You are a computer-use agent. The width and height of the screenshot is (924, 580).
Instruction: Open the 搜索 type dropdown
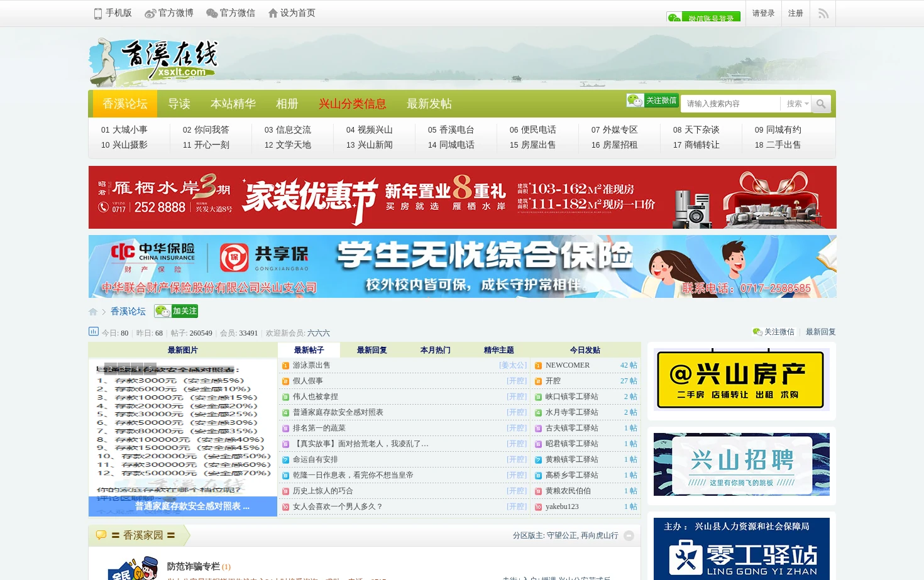click(x=797, y=104)
